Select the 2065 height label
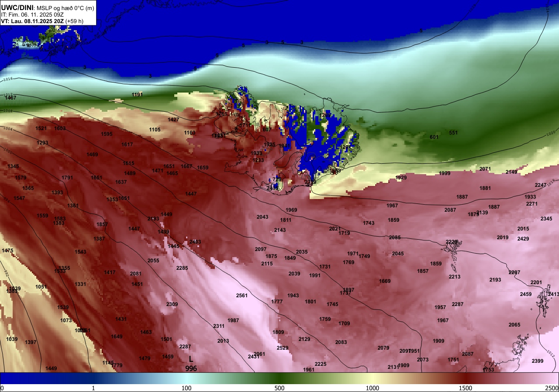Screen dimensions: 559x392 click(x=514, y=325)
